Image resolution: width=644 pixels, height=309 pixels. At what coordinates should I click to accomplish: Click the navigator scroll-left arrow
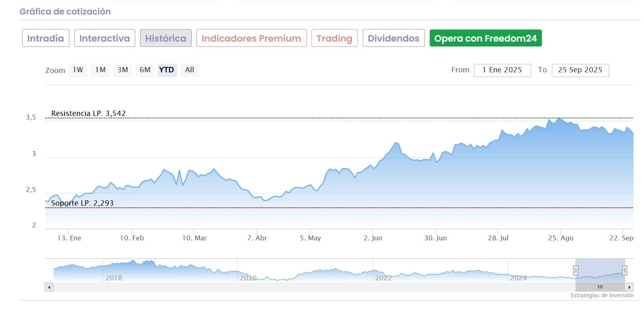(49, 287)
